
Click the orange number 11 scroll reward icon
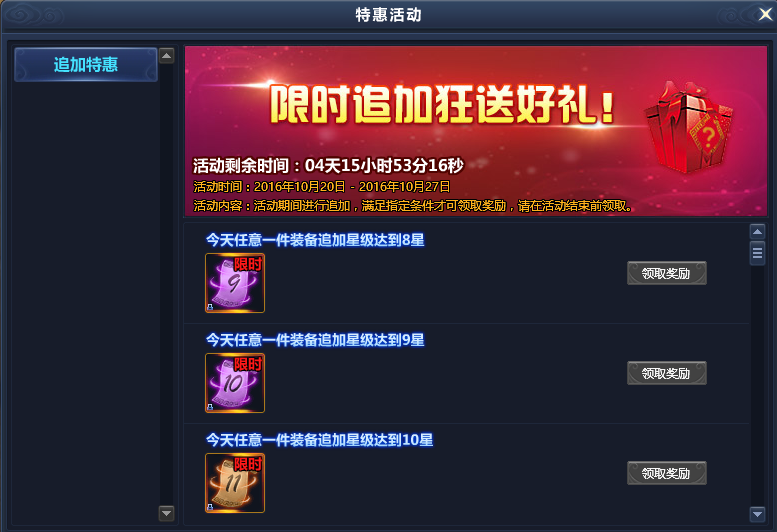pos(235,483)
